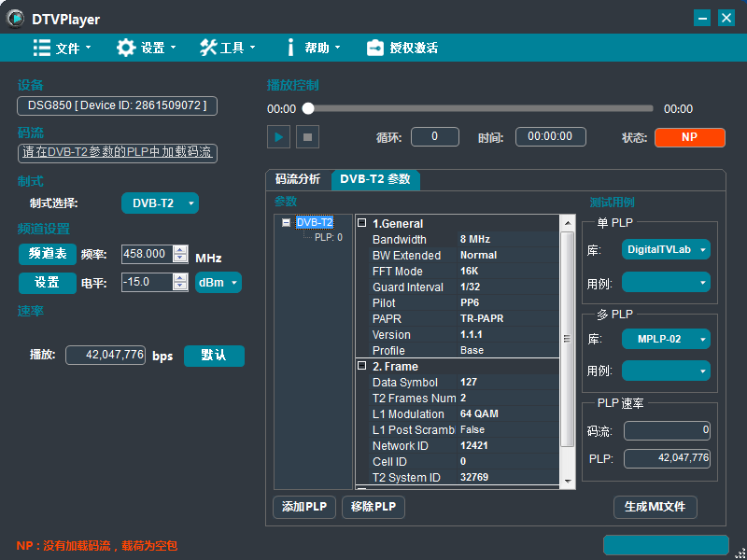
Task: Click the DTVPlayer app logo icon
Action: click(x=16, y=19)
